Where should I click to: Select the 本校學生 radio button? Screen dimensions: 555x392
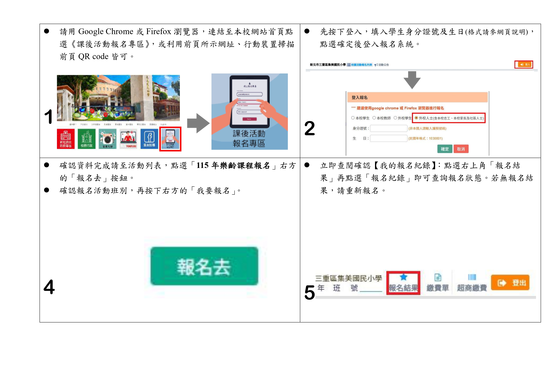(353, 118)
